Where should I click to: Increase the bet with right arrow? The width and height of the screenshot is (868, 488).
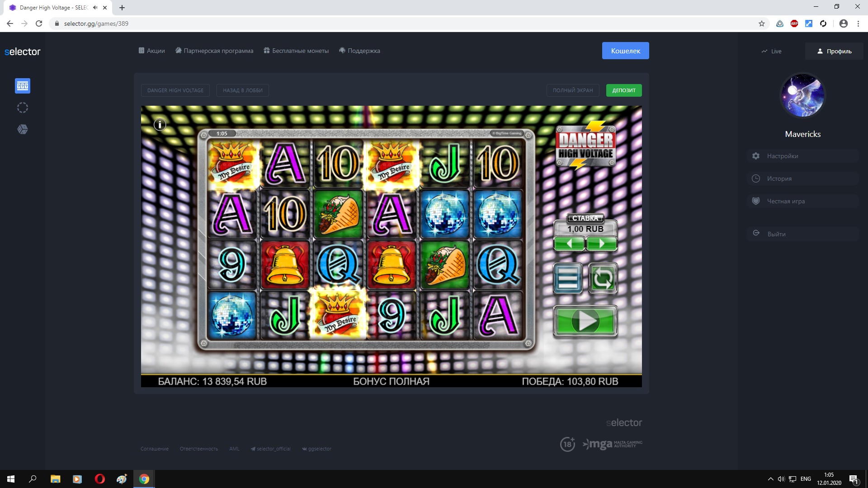(602, 244)
